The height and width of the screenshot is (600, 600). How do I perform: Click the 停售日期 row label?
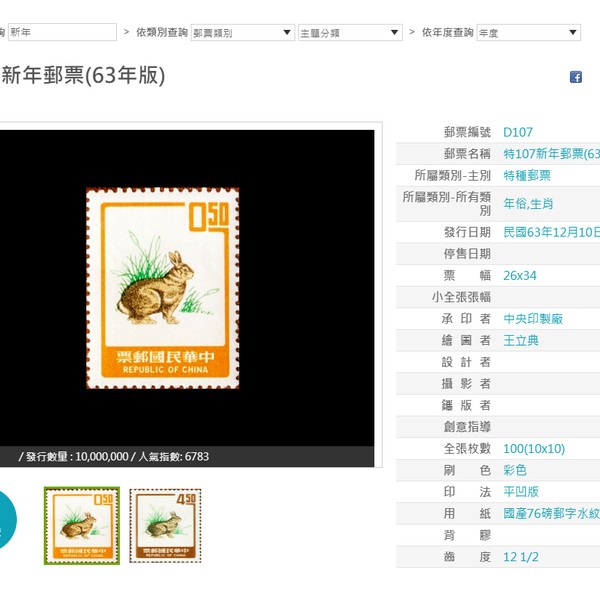467,254
